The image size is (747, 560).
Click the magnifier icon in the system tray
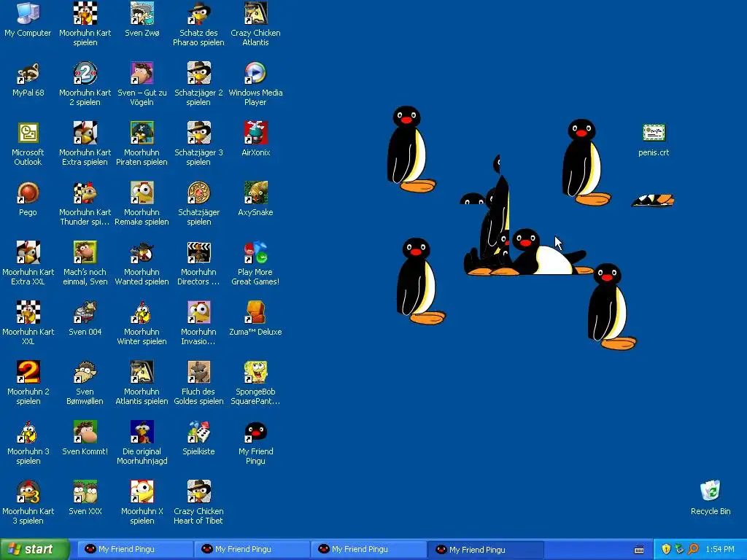click(x=693, y=550)
